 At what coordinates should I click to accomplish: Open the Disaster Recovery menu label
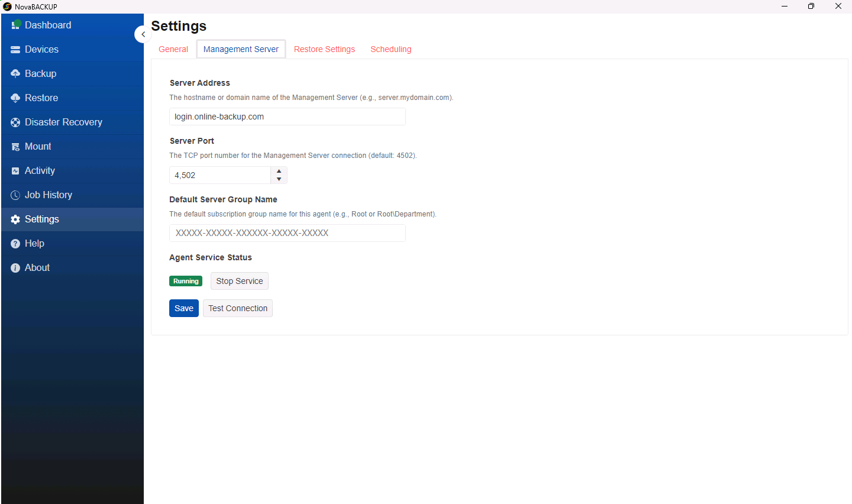click(x=63, y=122)
